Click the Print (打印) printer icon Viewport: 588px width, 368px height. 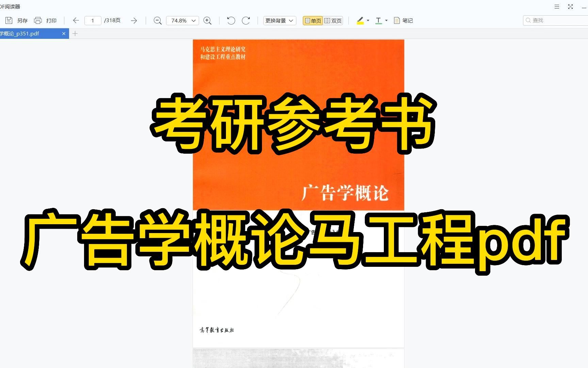38,20
